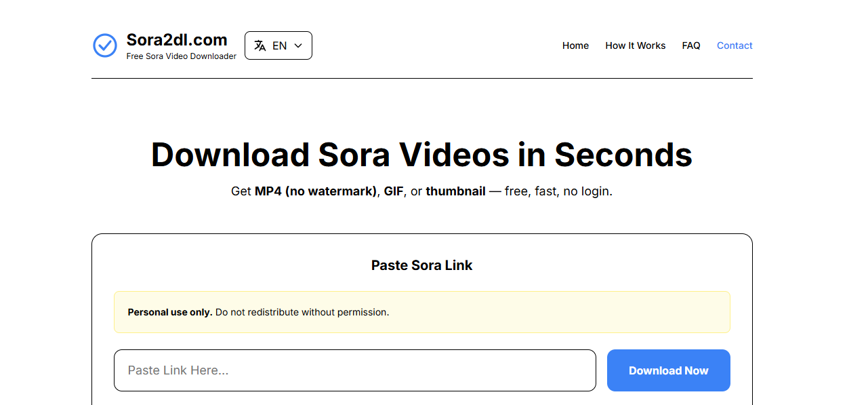868x405 pixels.
Task: Focus the Paste Link Here input field
Action: [354, 370]
